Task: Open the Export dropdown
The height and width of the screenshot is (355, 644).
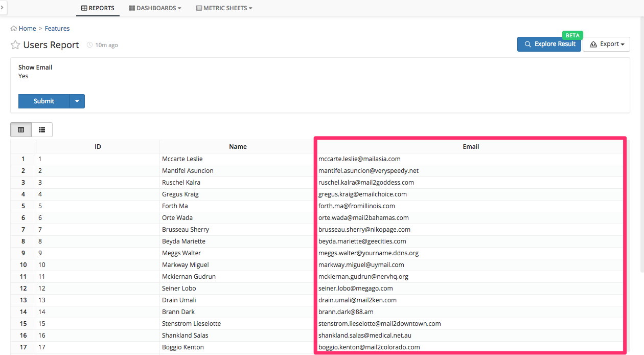Action: (x=606, y=45)
